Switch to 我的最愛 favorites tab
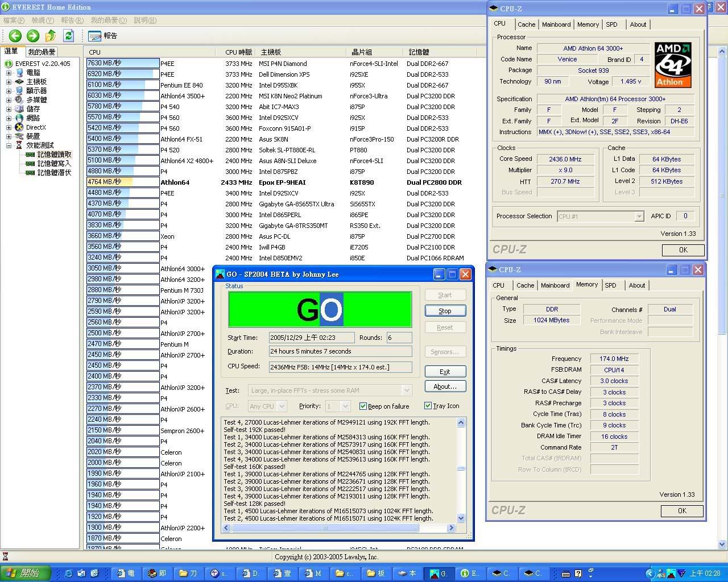Viewport: 728px width, 582px height. point(42,52)
